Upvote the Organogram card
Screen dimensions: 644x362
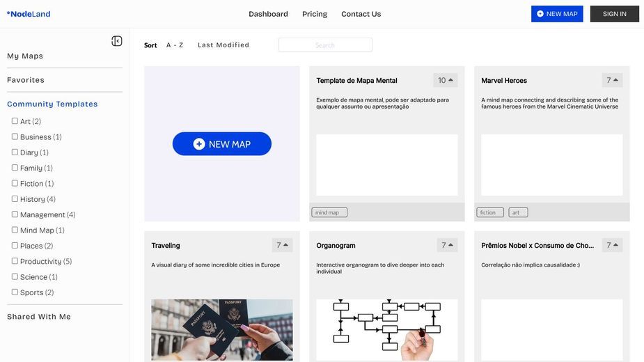pos(447,245)
